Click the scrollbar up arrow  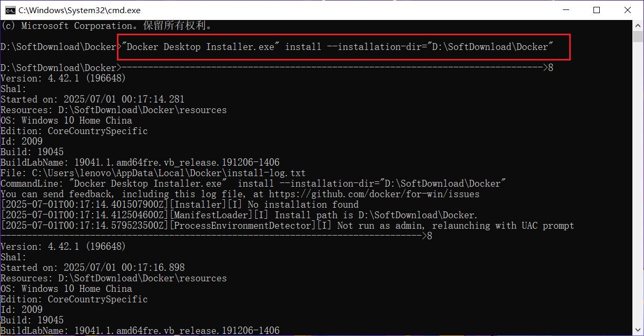pyautogui.click(x=638, y=25)
